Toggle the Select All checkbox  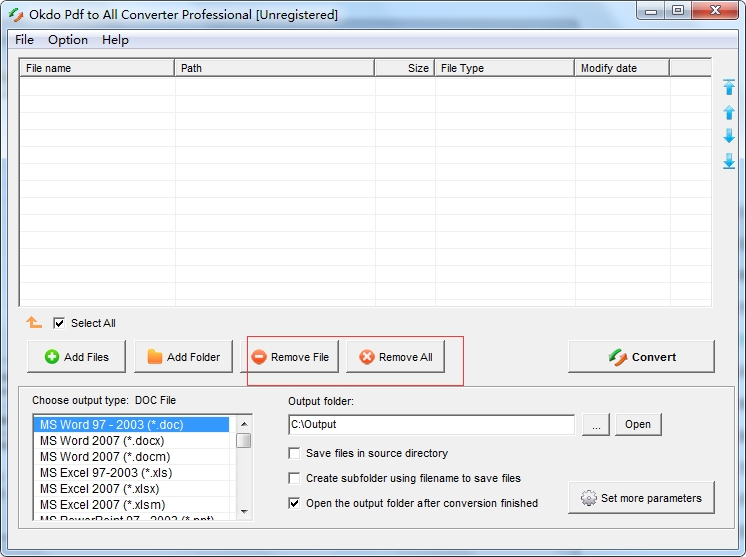point(59,323)
